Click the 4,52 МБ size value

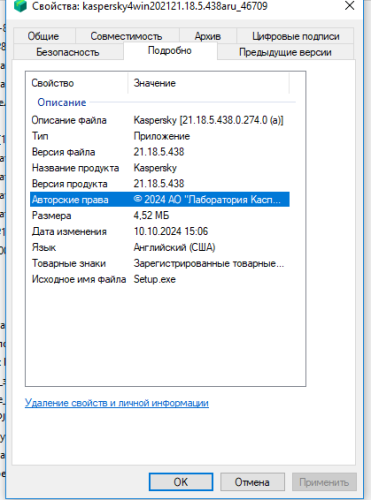pos(151,215)
